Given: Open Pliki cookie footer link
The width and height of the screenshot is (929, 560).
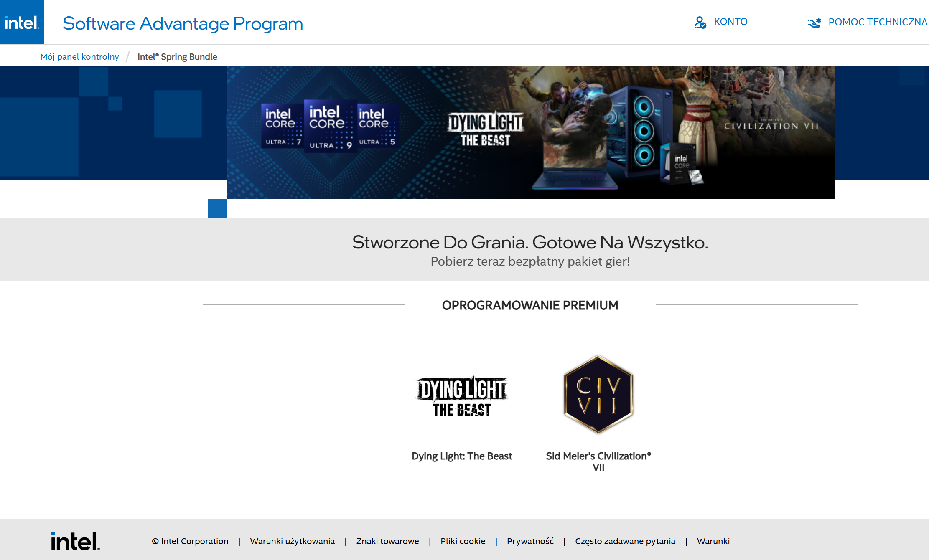Looking at the screenshot, I should click(463, 541).
